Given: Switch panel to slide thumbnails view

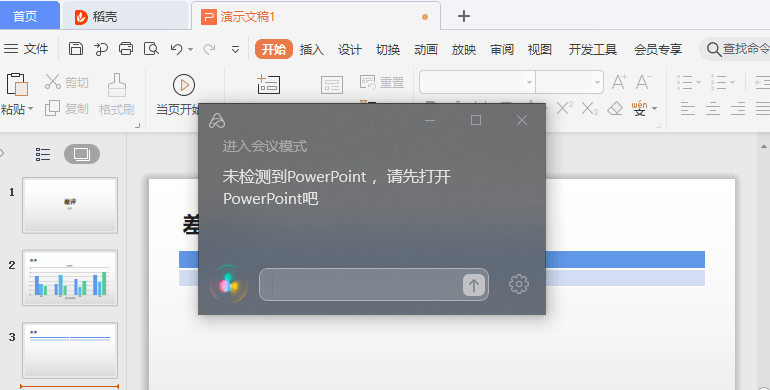Looking at the screenshot, I should (x=82, y=154).
